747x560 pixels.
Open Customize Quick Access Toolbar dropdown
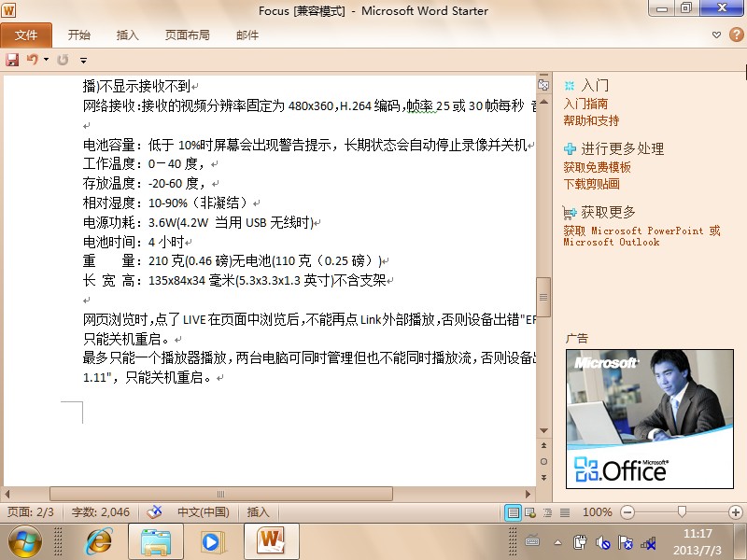pos(83,60)
